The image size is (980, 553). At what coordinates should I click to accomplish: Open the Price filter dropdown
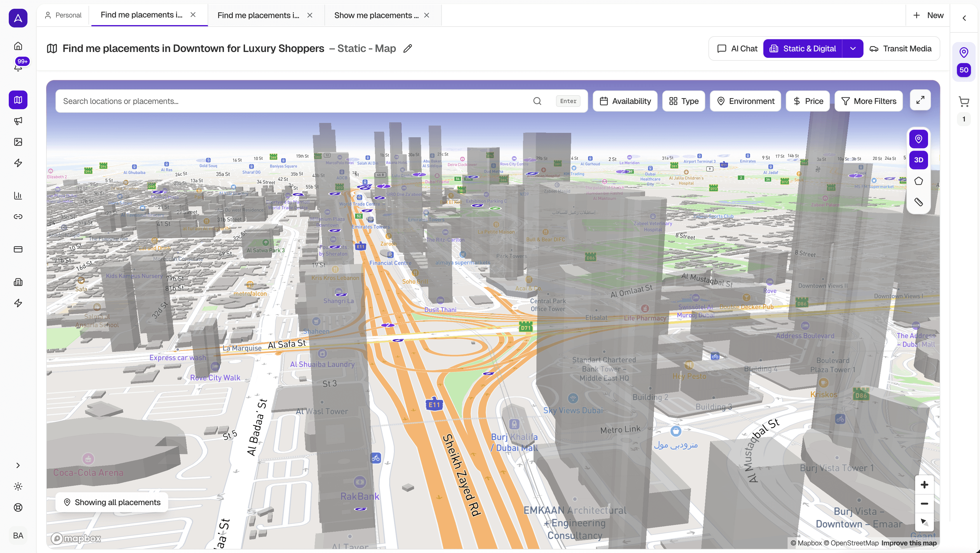point(808,101)
